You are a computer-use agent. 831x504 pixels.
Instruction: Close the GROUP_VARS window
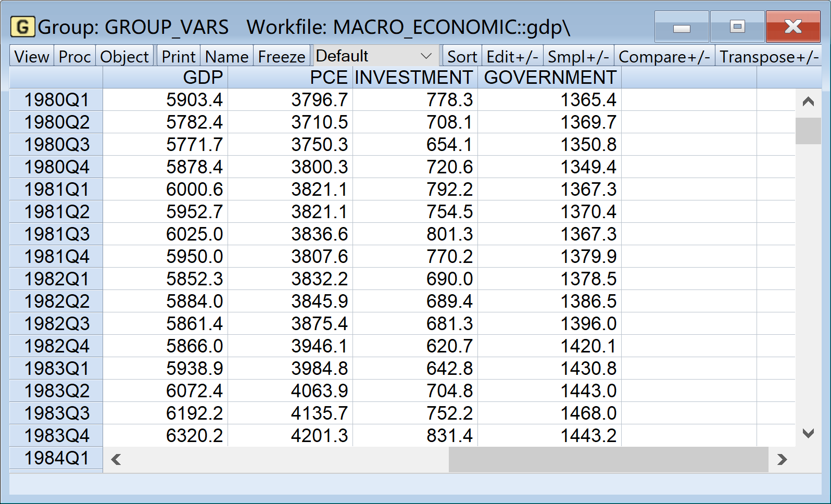(x=792, y=27)
